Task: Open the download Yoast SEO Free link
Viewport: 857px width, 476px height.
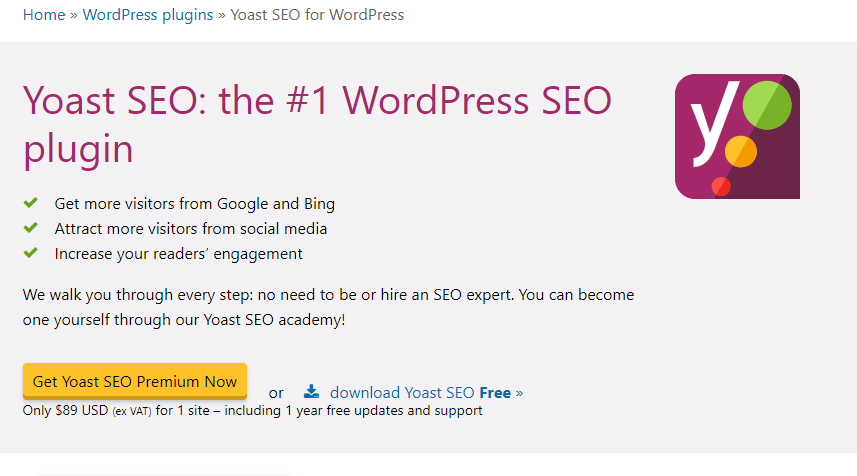Action: tap(426, 392)
